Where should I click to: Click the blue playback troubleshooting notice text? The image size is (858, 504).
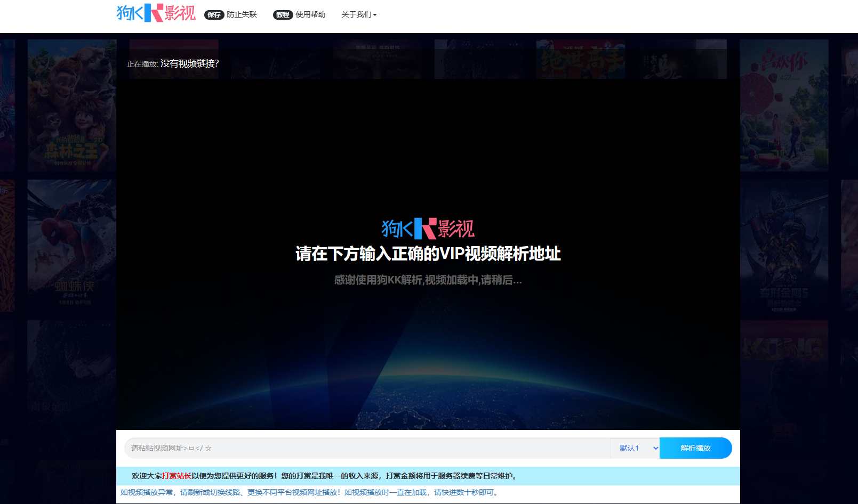click(309, 493)
